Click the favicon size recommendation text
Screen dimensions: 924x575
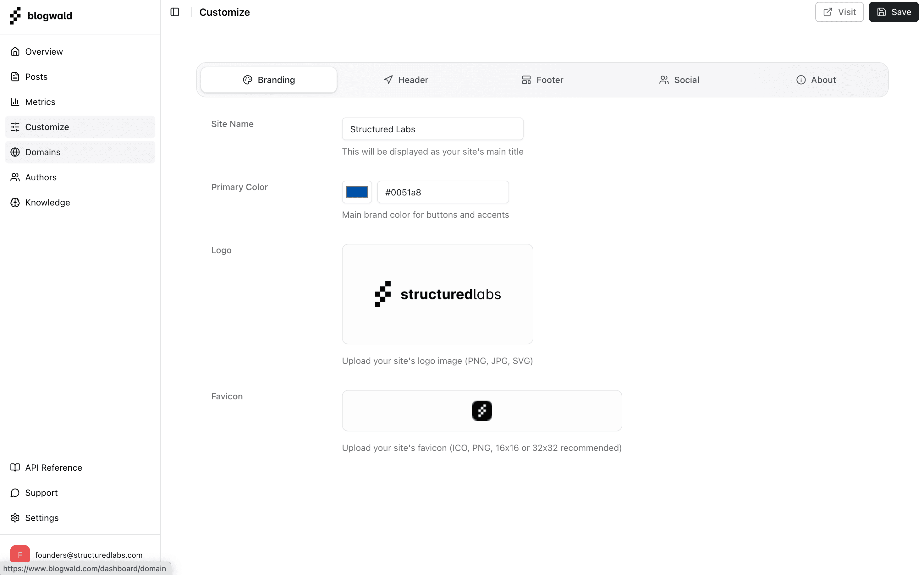[481, 448]
